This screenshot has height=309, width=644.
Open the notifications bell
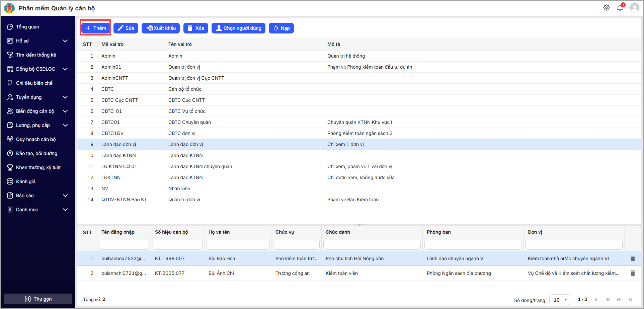click(620, 8)
